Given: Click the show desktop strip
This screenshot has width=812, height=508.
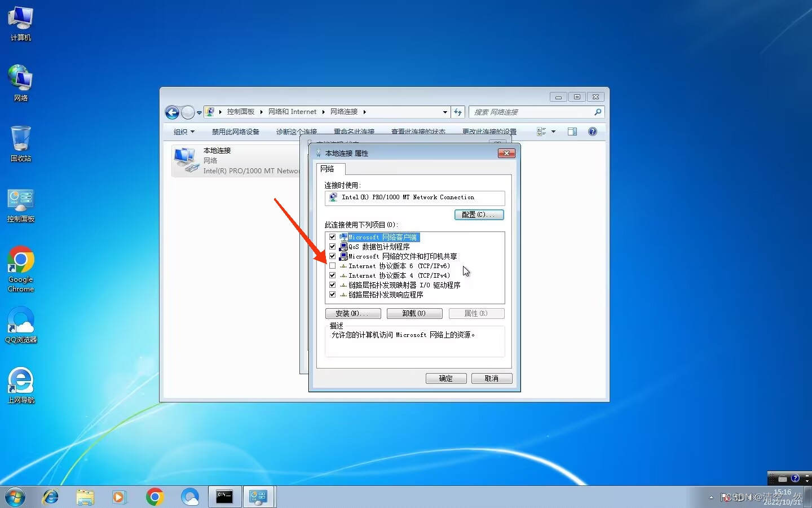Looking at the screenshot, I should click(807, 497).
